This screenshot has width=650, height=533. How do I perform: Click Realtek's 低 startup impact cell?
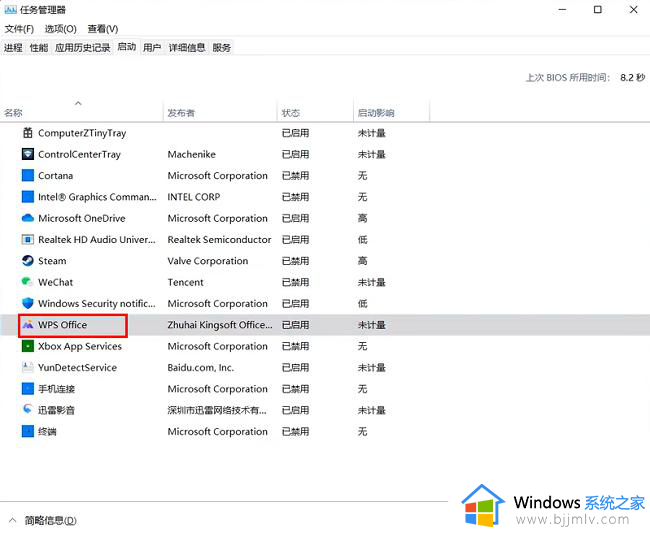click(363, 240)
